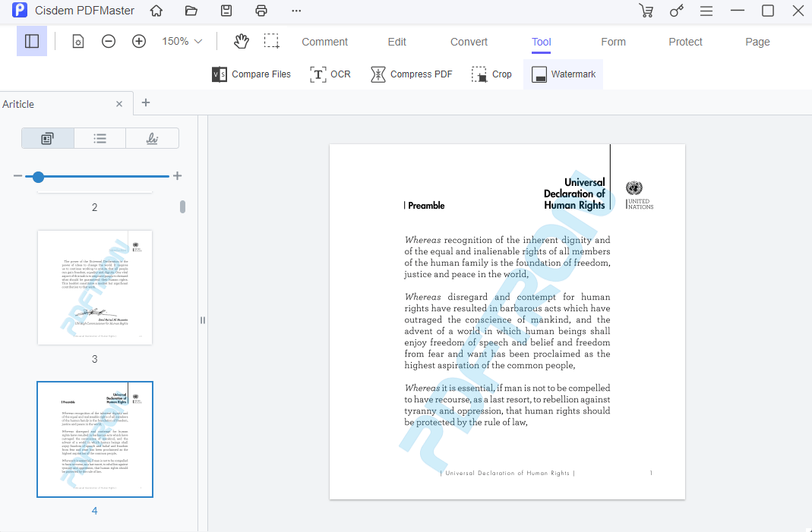Image resolution: width=812 pixels, height=532 pixels.
Task: Go to the Home screen icon
Action: 156,11
